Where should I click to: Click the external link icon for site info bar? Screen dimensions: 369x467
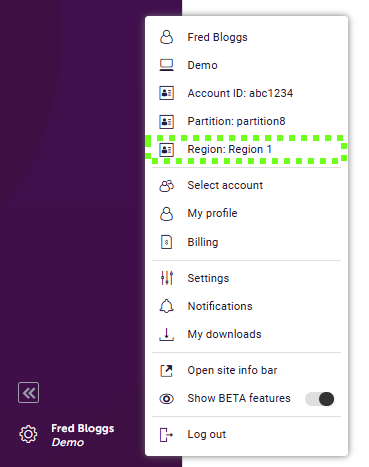click(166, 370)
